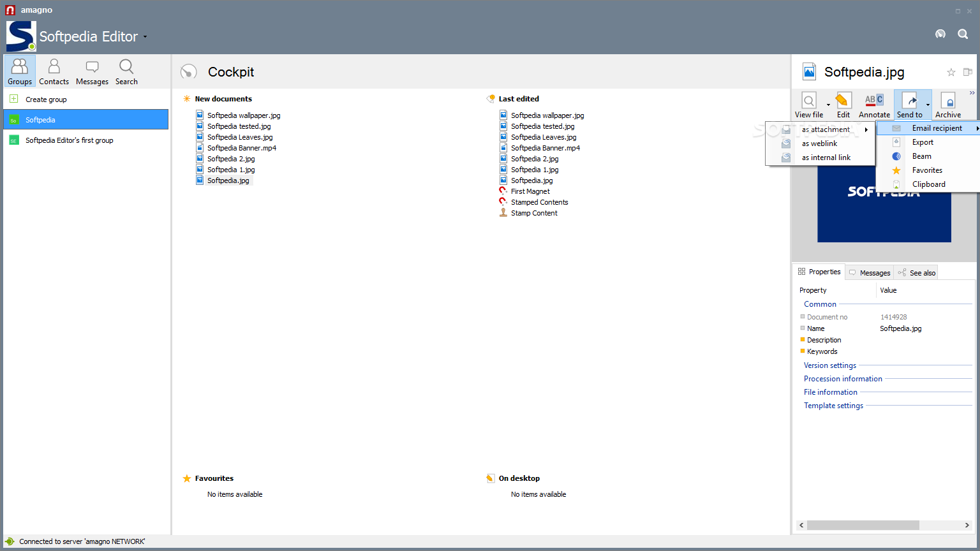The image size is (980, 551).
Task: Choose Clipboard in Send to menu
Action: [928, 184]
